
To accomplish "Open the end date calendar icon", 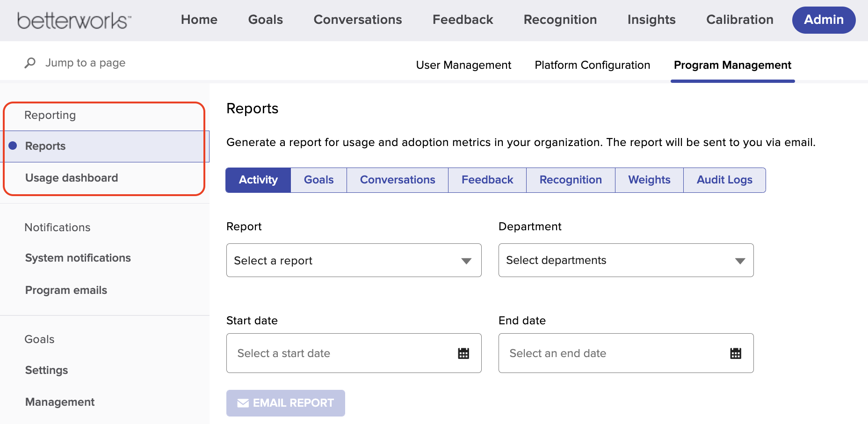I will 736,353.
